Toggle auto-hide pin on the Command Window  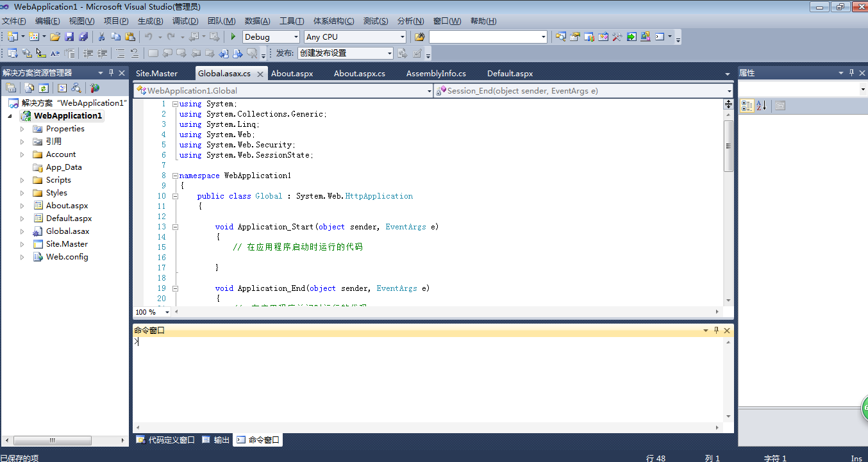point(717,330)
